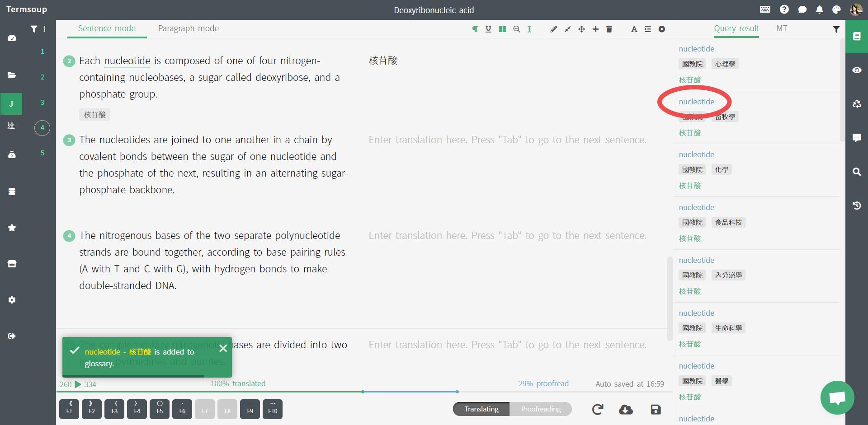Open the money bag icon in sidebar
868x425 pixels.
pos(12,154)
